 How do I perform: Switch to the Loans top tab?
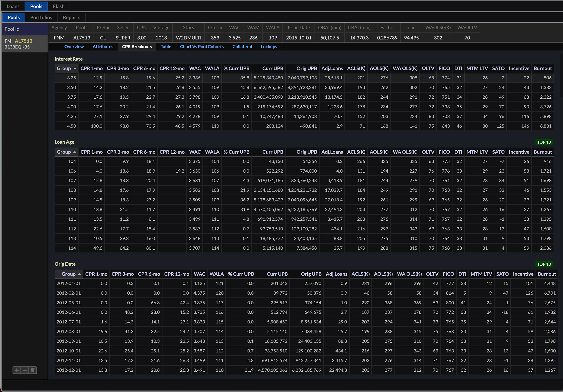coord(13,6)
